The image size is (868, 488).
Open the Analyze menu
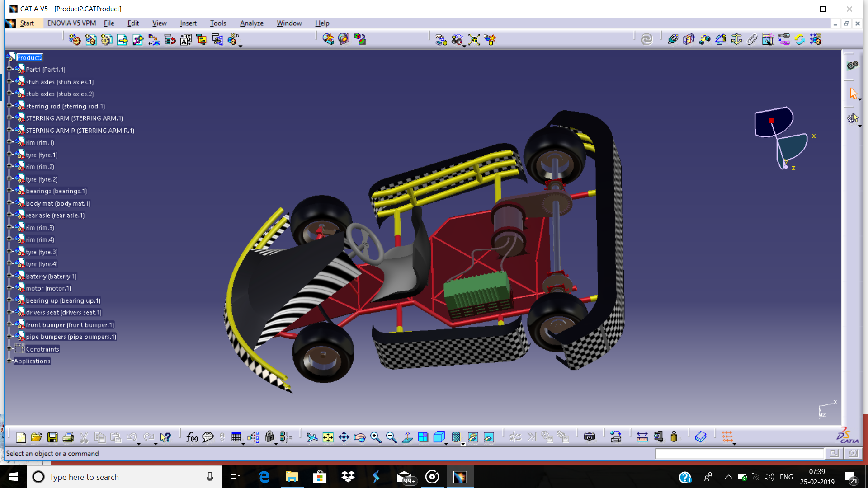tap(251, 23)
